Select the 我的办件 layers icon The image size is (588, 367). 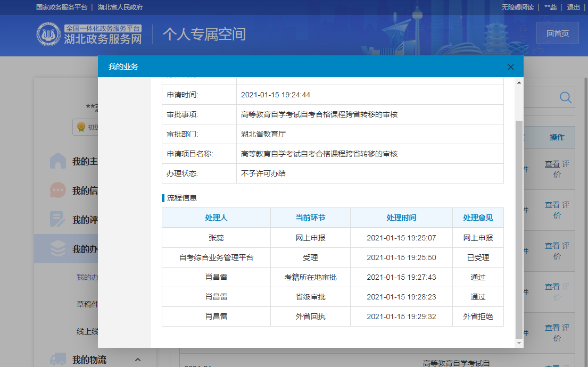pyautogui.click(x=57, y=248)
